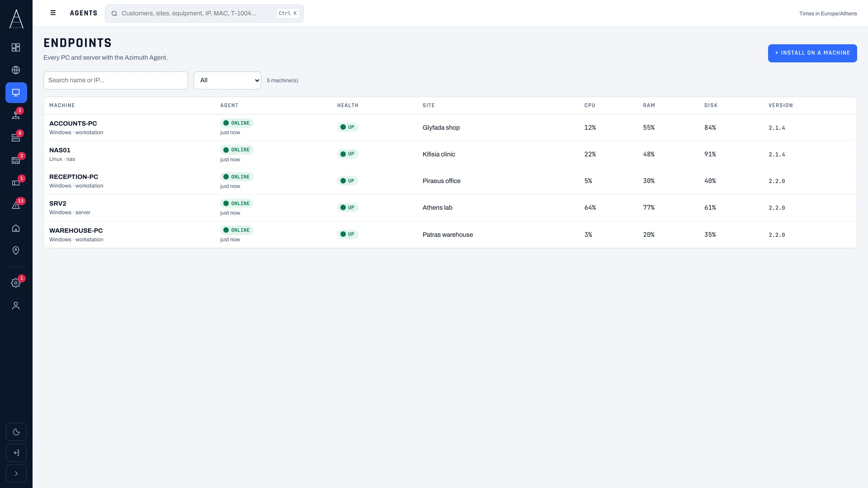This screenshot has width=868, height=488.
Task: Open the RECEPTION-PC machine row
Action: [450, 181]
